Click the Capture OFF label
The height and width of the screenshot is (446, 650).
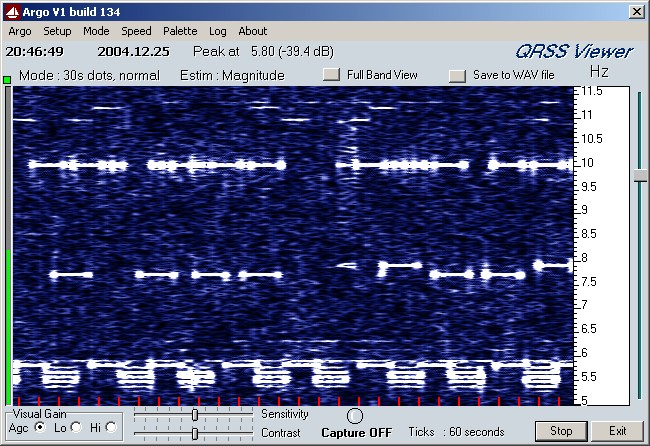[357, 433]
